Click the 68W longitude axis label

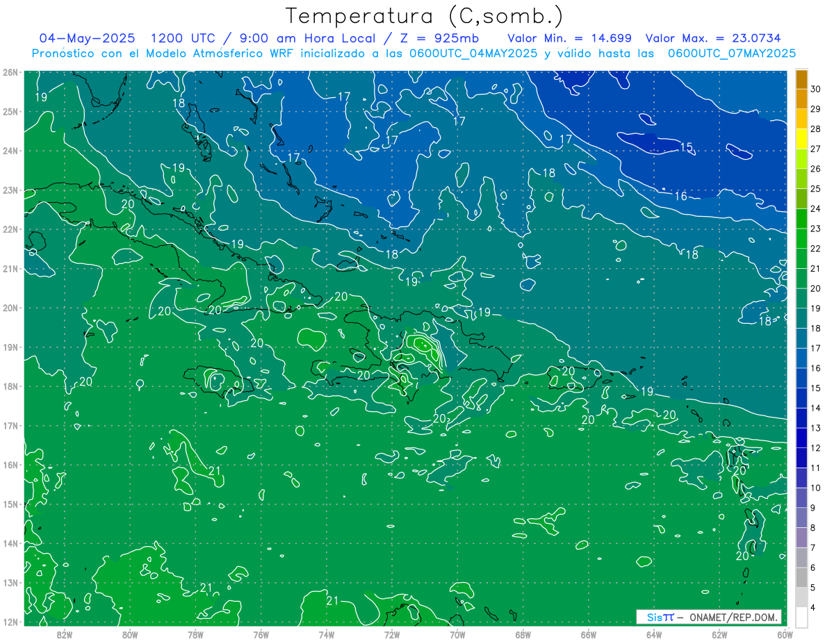tap(523, 634)
